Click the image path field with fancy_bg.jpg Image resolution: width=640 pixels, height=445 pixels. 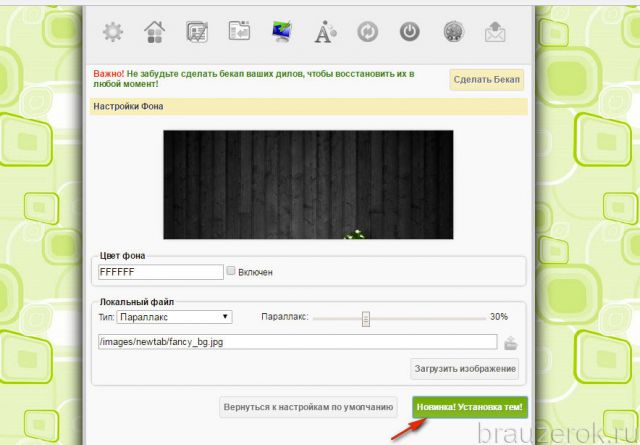[x=298, y=342]
